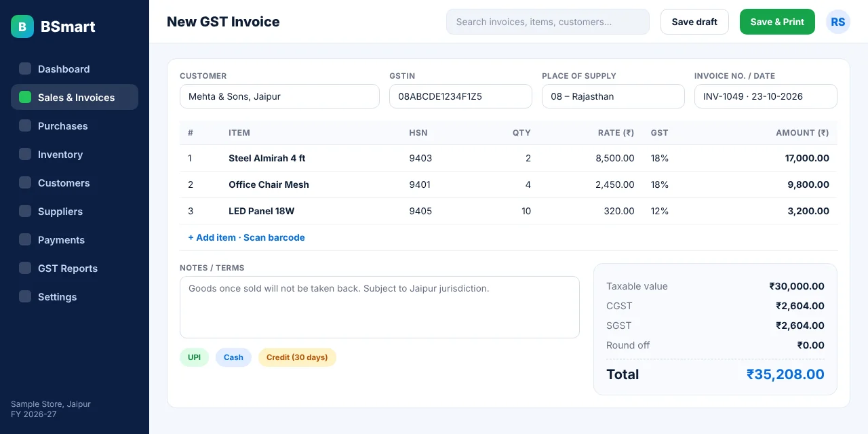Click HSN code 9405
The image size is (868, 434).
click(x=420, y=211)
